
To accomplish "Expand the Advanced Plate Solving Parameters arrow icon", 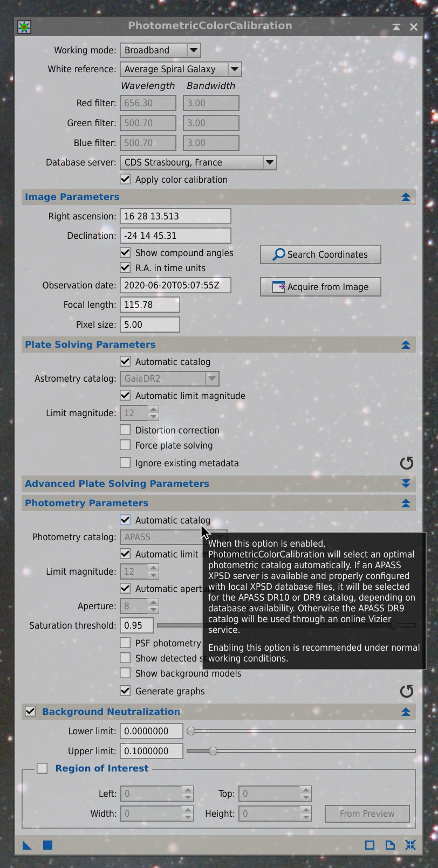I will [406, 484].
